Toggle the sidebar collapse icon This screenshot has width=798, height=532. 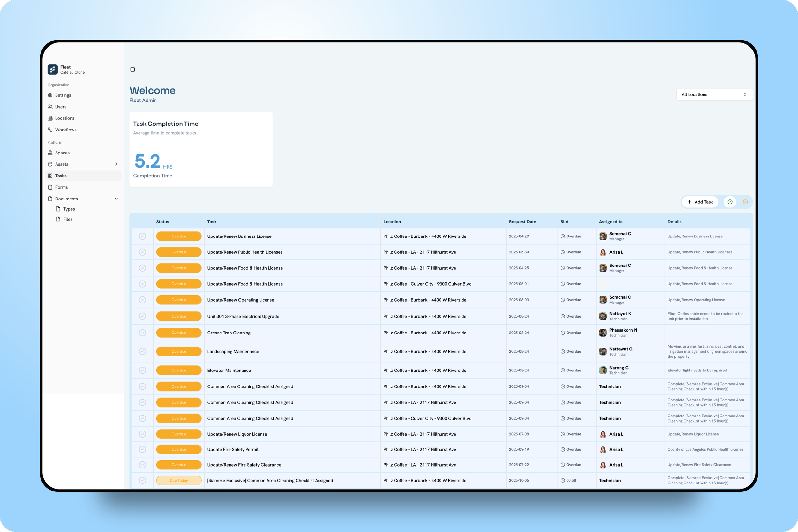coord(133,70)
